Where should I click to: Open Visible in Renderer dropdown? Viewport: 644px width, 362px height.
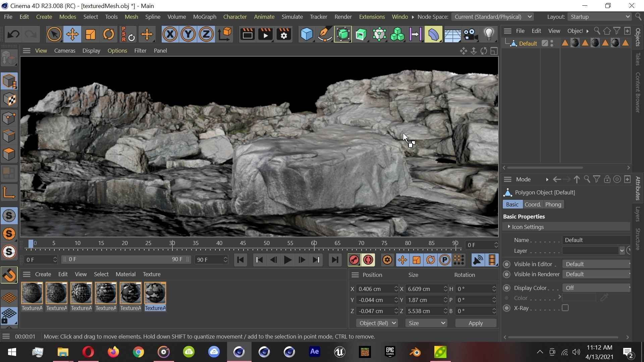click(x=597, y=275)
